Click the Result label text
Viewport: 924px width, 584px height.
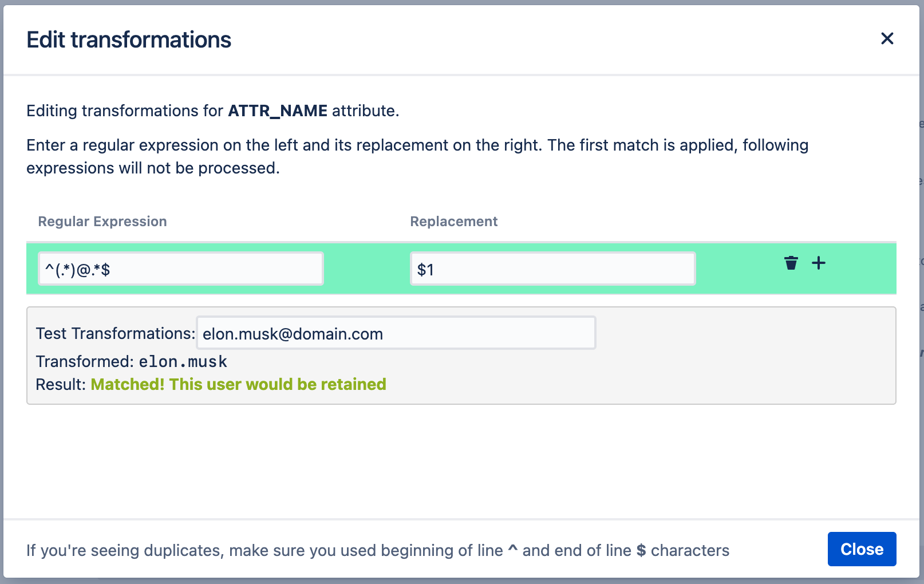[60, 384]
